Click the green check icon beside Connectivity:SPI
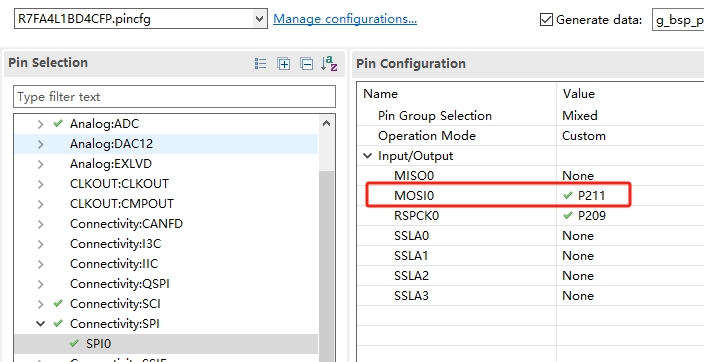This screenshot has height=362, width=704. [x=57, y=323]
